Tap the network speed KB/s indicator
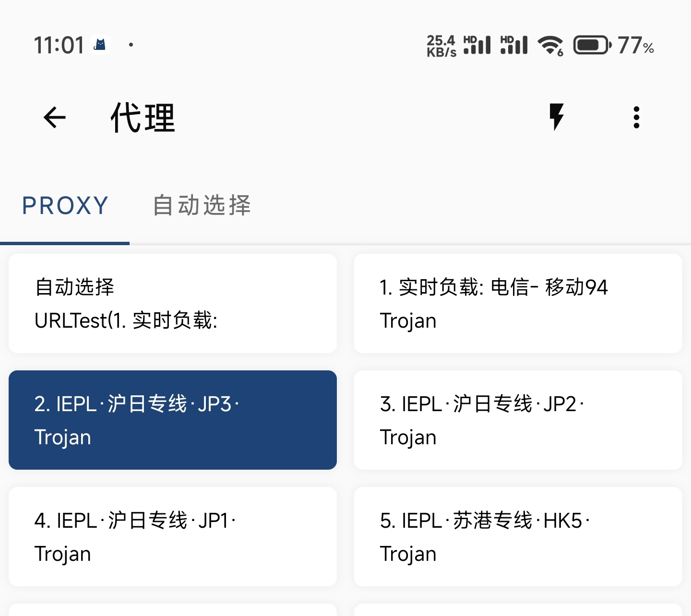The height and width of the screenshot is (616, 691). tap(441, 46)
